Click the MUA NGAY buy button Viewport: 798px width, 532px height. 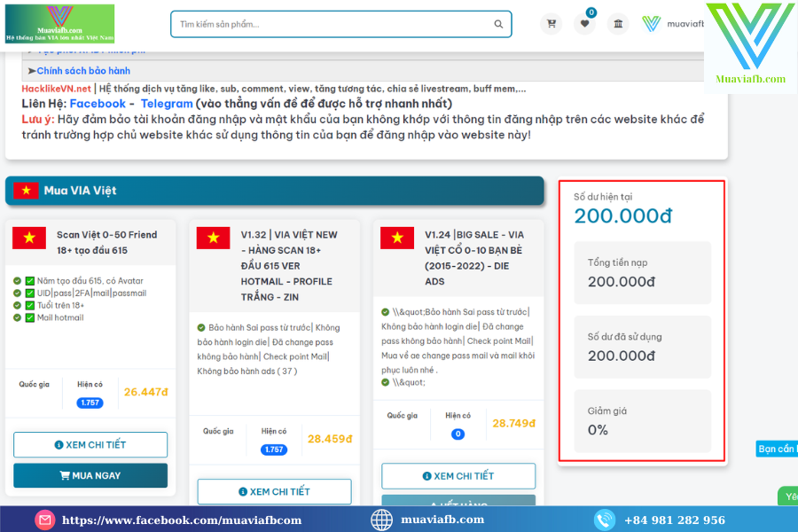click(90, 475)
